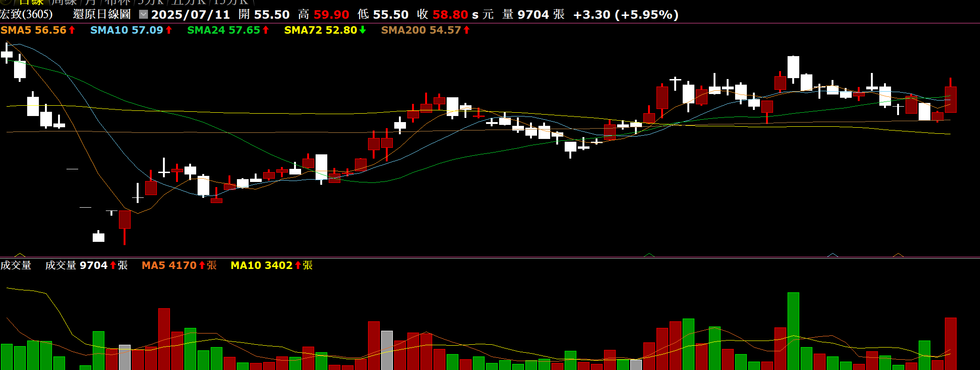
Task: Select the yellow SMA72 52.80 label
Action: point(321,30)
